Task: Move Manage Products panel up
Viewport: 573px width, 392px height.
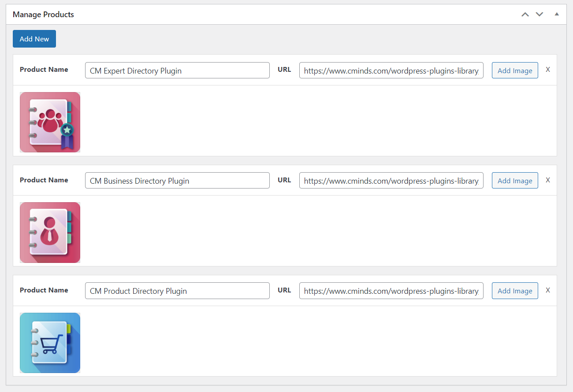Action: (525, 15)
